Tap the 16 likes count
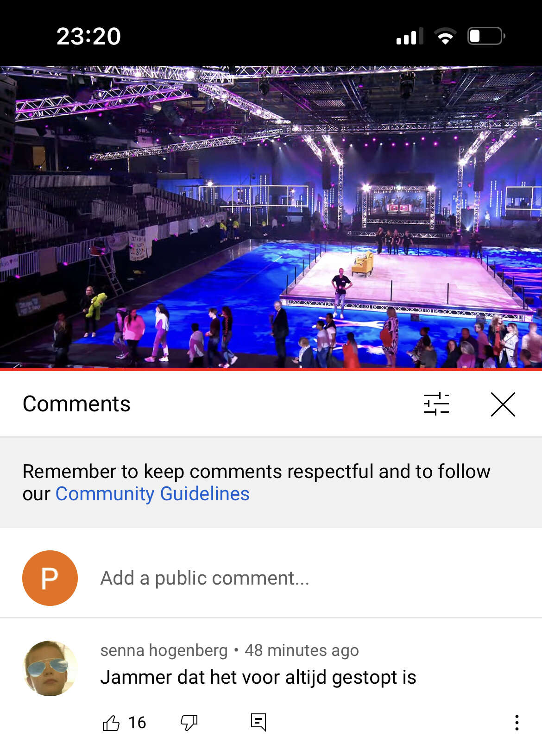 137,723
